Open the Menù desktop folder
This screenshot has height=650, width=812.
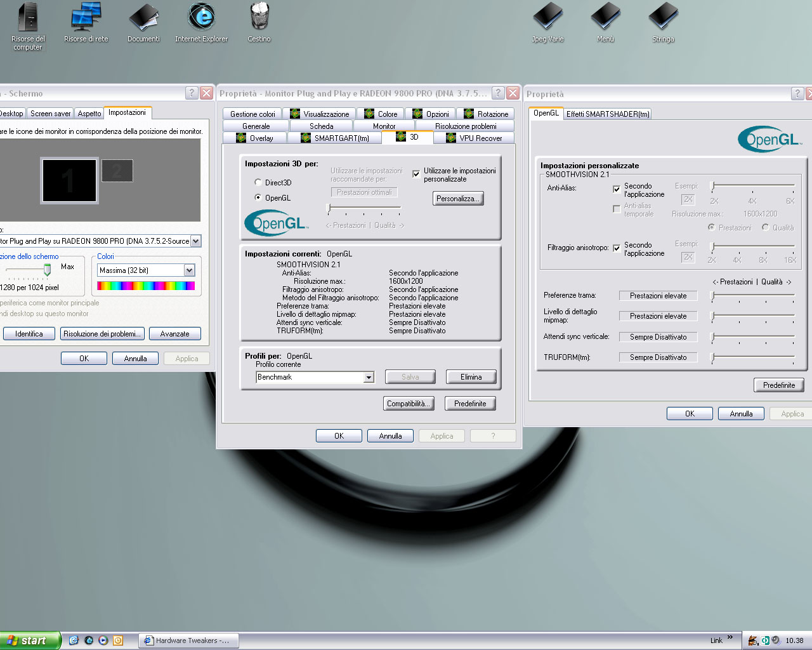[605, 23]
